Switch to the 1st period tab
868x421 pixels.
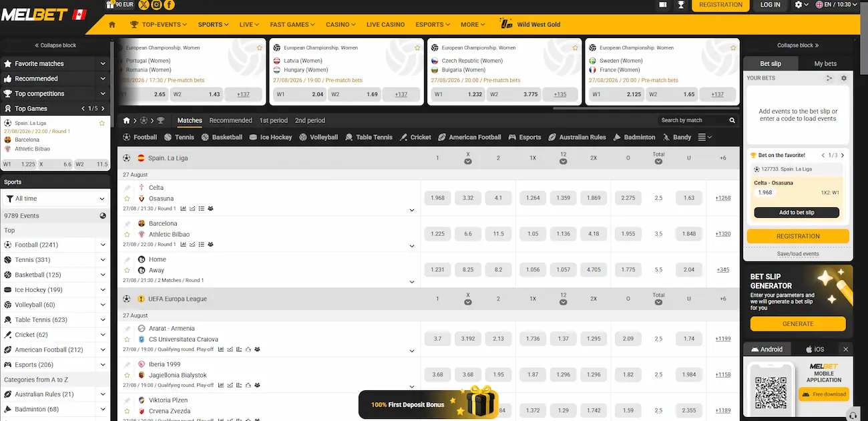click(274, 120)
